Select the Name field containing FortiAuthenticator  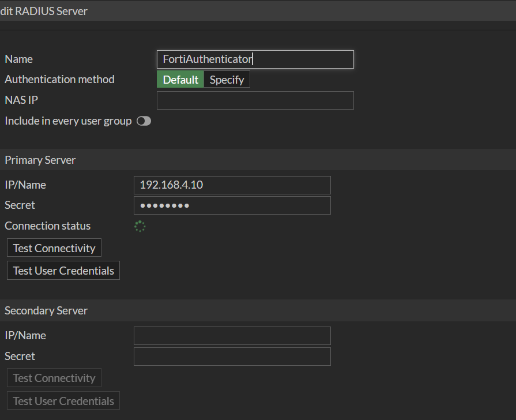(x=255, y=59)
